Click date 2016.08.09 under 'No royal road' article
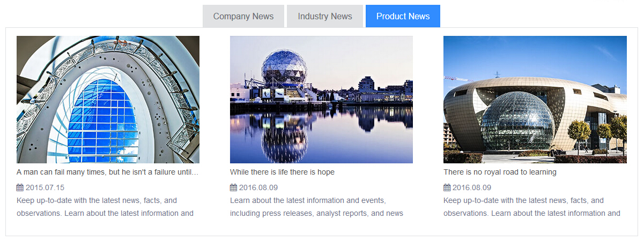The image size is (644, 241). coord(472,187)
